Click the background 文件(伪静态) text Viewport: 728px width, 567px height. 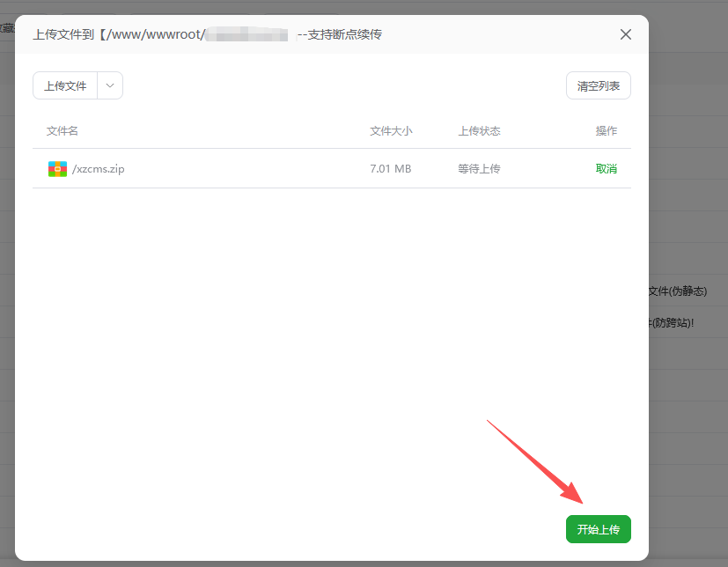678,291
